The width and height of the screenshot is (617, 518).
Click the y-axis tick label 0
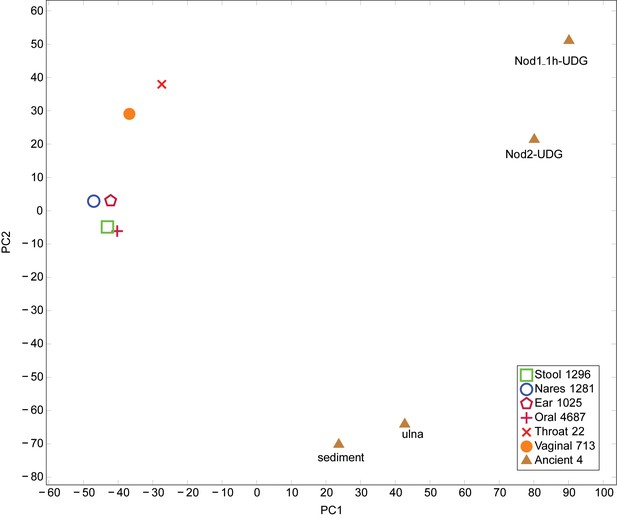click(39, 211)
